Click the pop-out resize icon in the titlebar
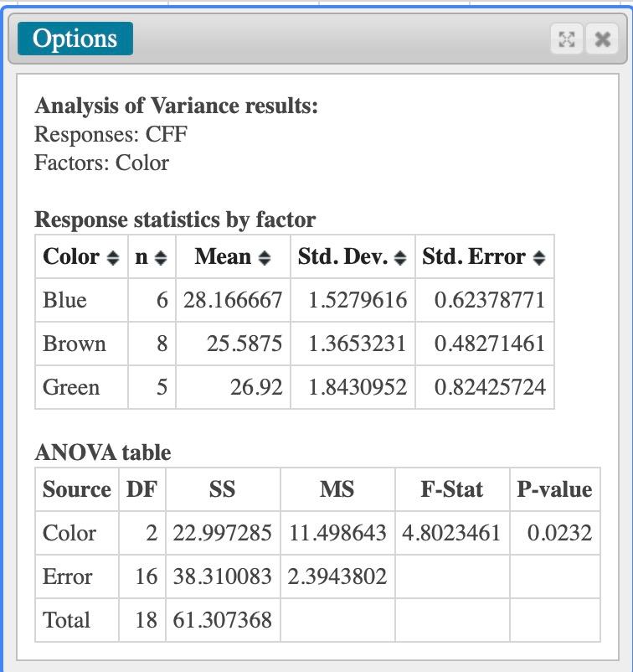Viewport: 633px width, 672px height. coord(566,39)
